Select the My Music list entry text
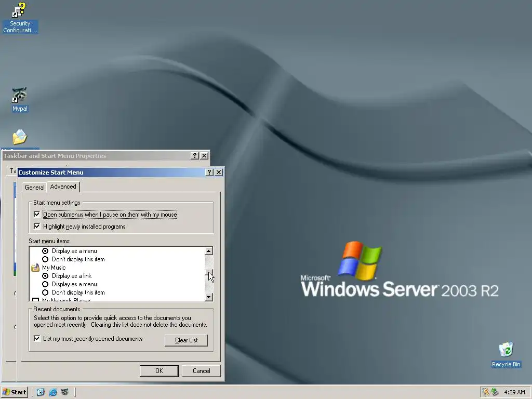Screen dimensions: 532x399 pyautogui.click(x=54, y=268)
